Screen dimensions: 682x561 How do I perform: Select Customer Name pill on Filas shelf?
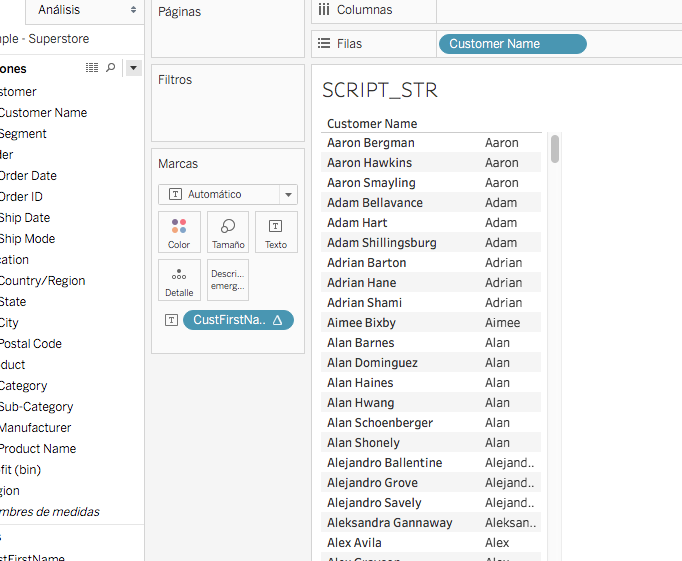[x=511, y=44]
